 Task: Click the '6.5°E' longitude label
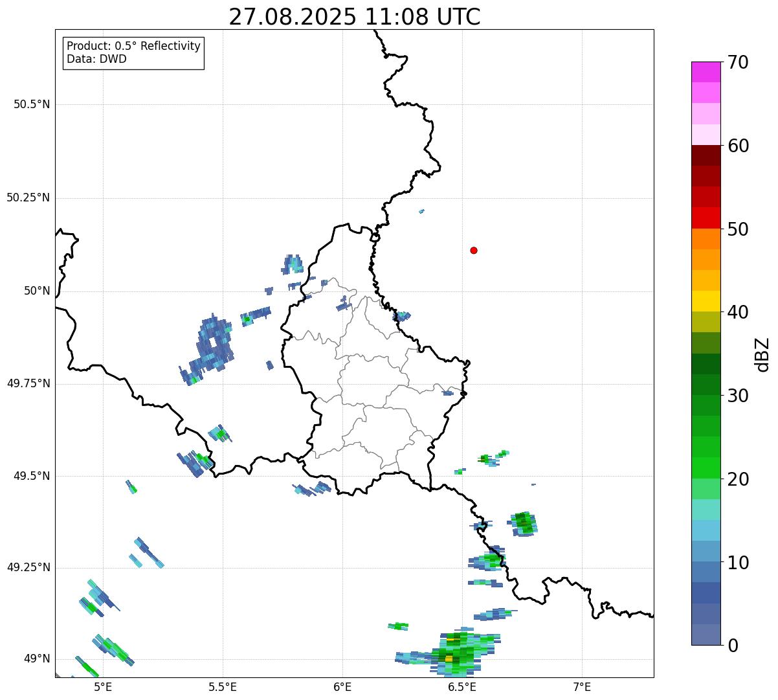click(x=462, y=687)
